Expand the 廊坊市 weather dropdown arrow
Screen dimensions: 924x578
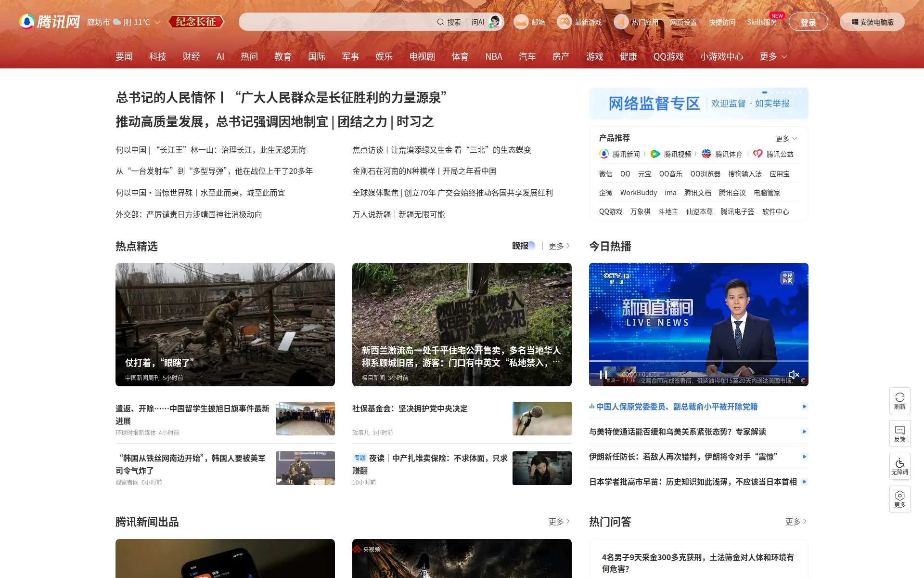(157, 22)
